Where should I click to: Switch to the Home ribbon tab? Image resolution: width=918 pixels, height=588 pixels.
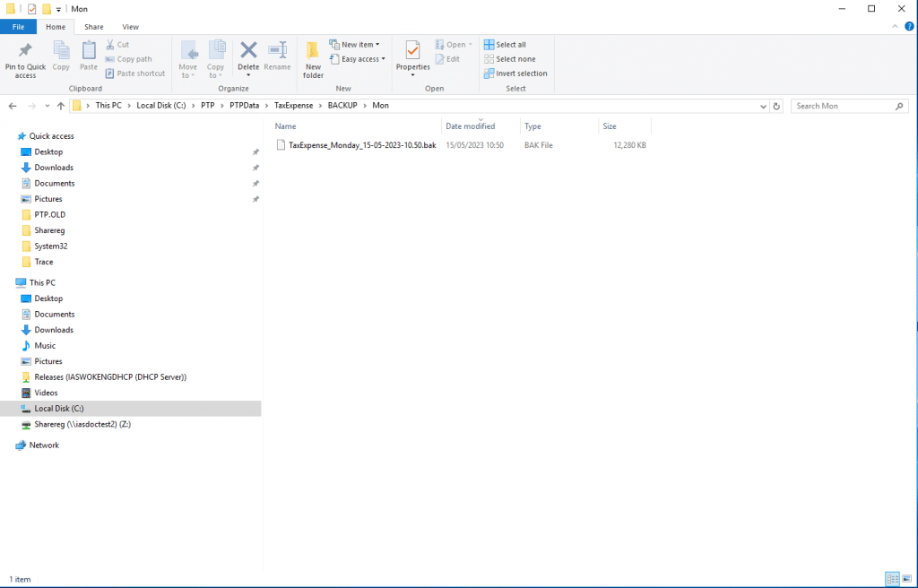[x=56, y=27]
